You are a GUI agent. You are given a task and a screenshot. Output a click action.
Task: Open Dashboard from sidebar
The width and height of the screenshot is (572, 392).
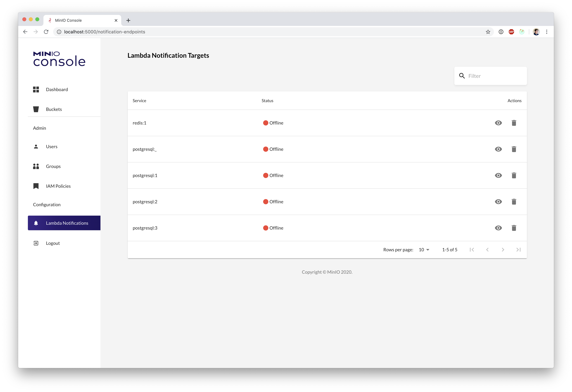[57, 89]
